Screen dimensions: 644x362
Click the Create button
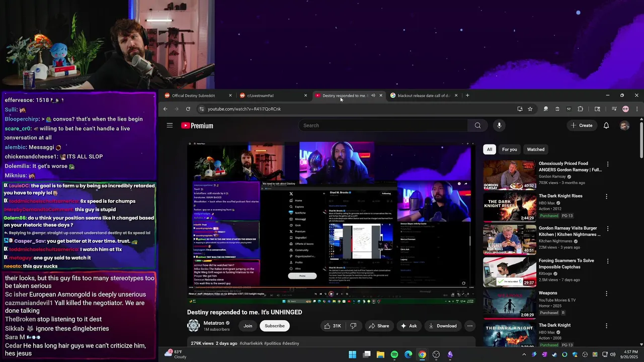coord(581,125)
